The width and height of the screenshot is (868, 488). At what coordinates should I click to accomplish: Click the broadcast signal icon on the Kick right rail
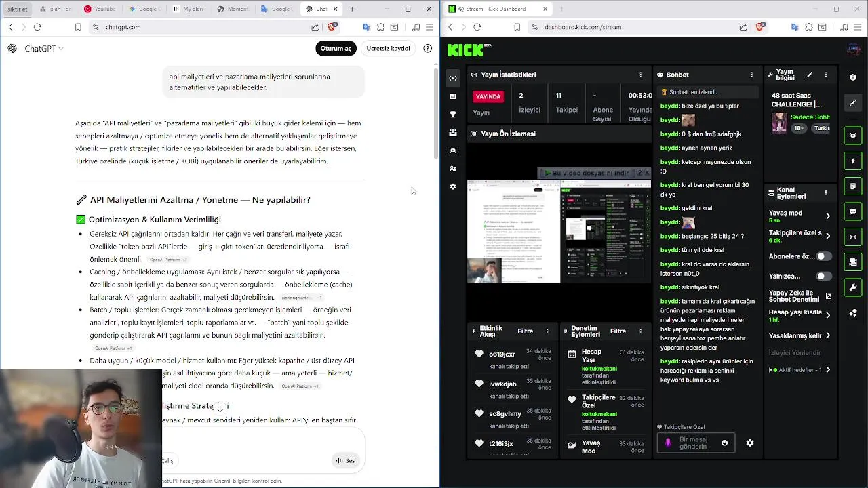click(x=853, y=237)
